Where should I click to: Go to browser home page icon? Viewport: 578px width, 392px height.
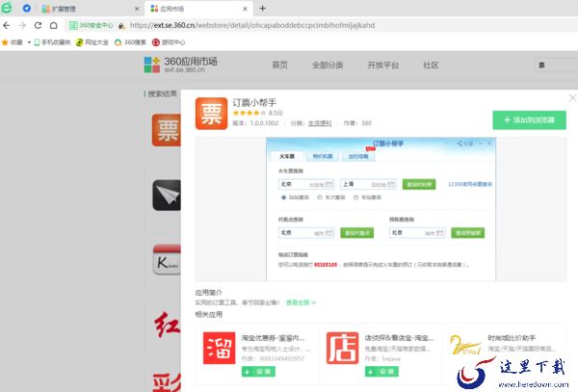point(53,25)
